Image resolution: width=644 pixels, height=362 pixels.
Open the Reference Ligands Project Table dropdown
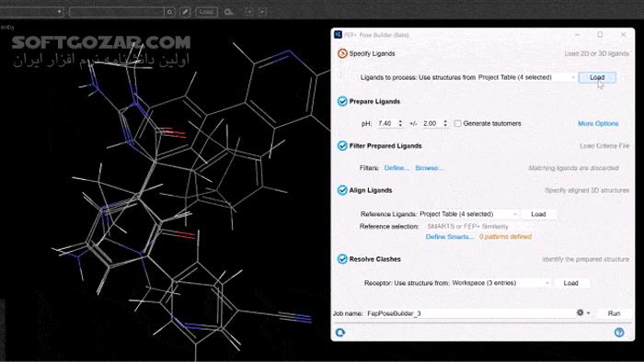468,214
